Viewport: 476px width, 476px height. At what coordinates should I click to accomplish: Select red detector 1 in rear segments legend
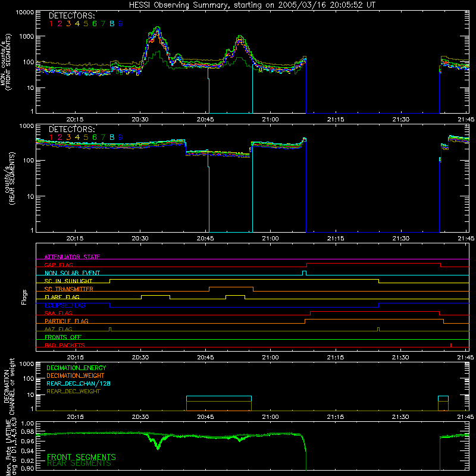[51, 137]
